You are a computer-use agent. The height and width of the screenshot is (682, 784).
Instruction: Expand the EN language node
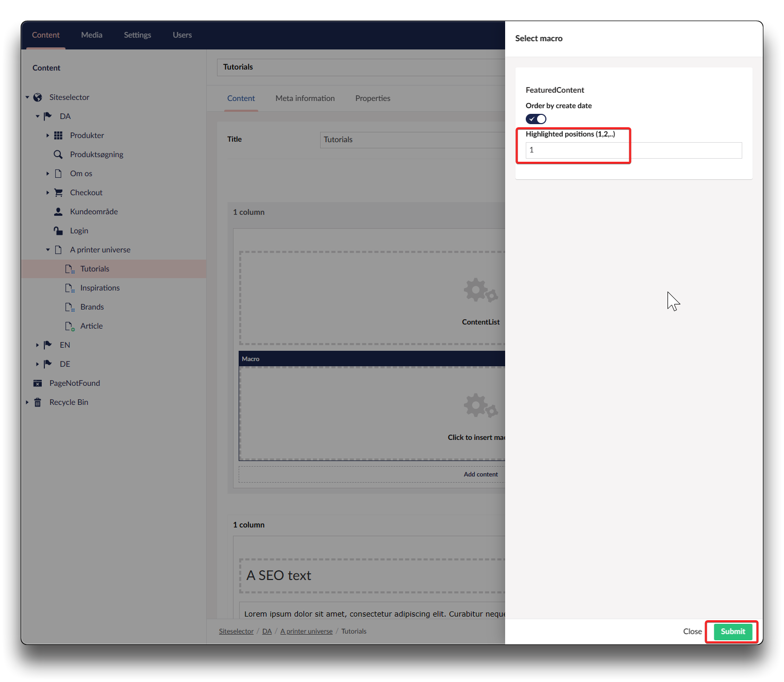point(38,345)
